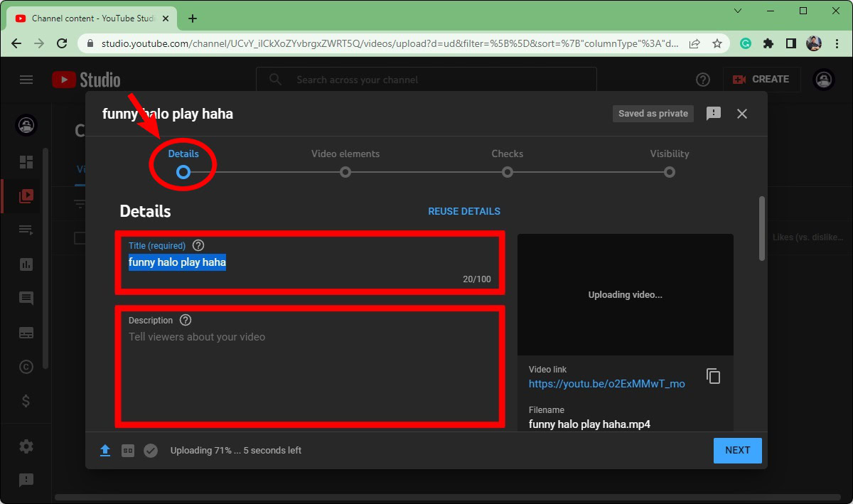The height and width of the screenshot is (504, 853).
Task: Close the upload dialog with X icon
Action: click(x=742, y=114)
